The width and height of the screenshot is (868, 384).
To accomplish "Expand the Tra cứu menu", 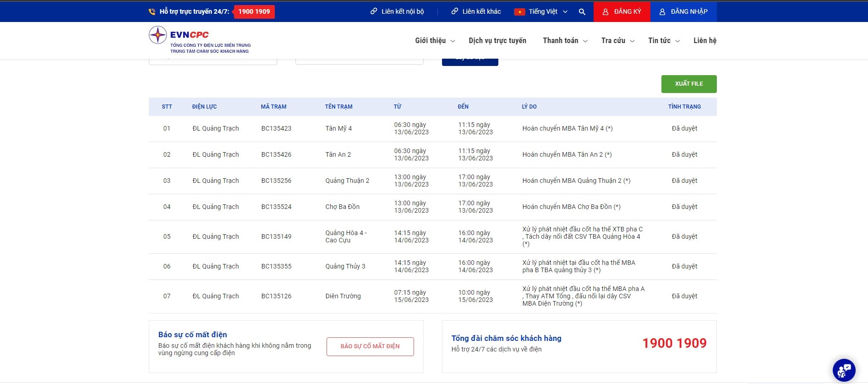I will [x=617, y=41].
